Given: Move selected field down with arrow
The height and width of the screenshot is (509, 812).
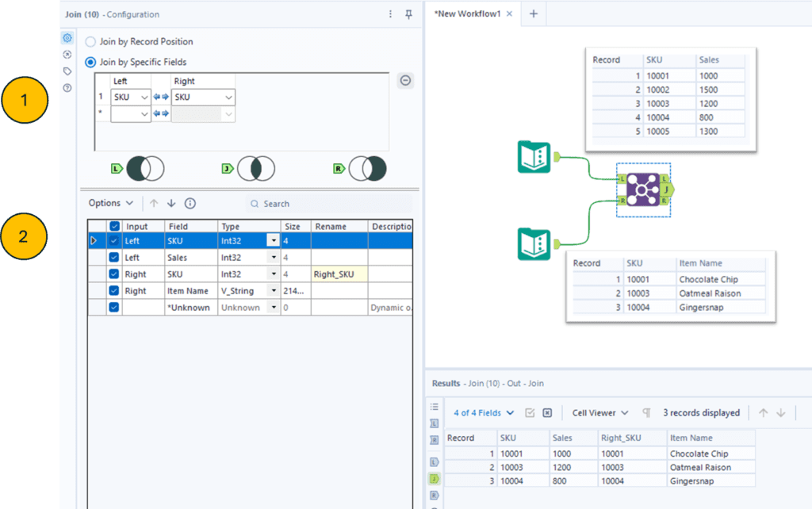Looking at the screenshot, I should 171,204.
